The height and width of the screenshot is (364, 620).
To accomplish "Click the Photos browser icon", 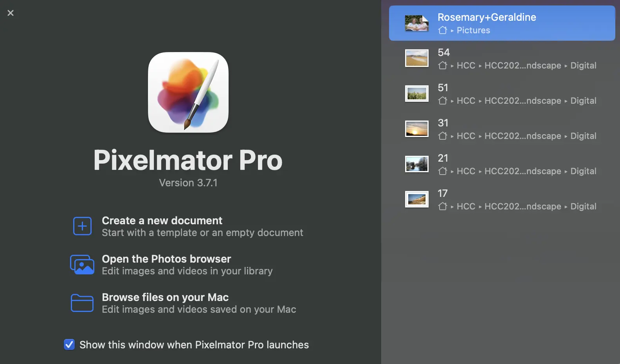I will pyautogui.click(x=82, y=265).
